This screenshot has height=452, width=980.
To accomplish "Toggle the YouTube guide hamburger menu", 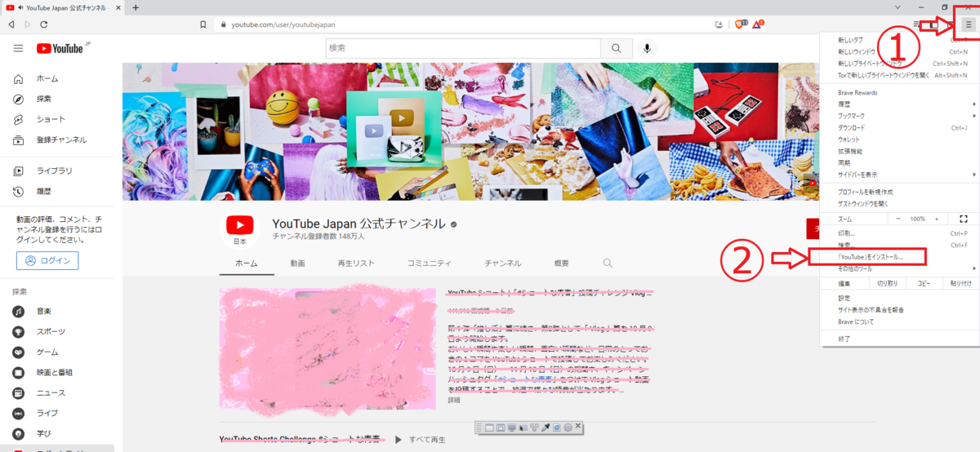I will (19, 48).
